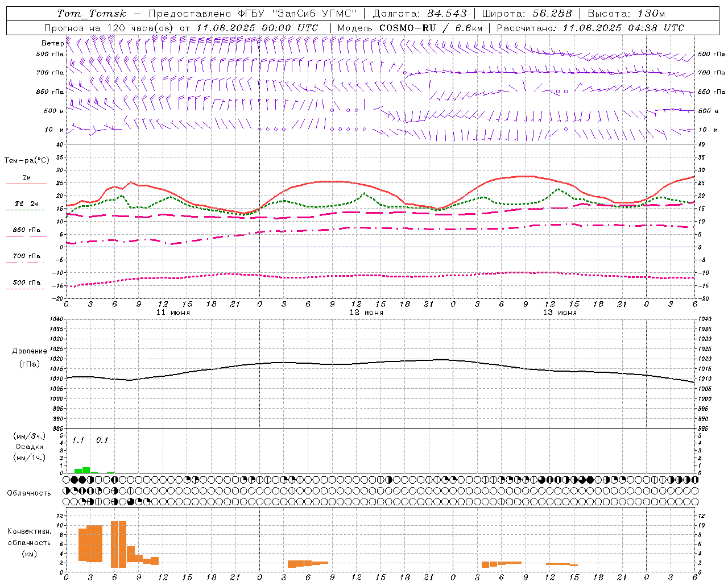Click the Тем-ра(°C) axis label
Viewport: 728px width, 582px height.
pyautogui.click(x=27, y=161)
